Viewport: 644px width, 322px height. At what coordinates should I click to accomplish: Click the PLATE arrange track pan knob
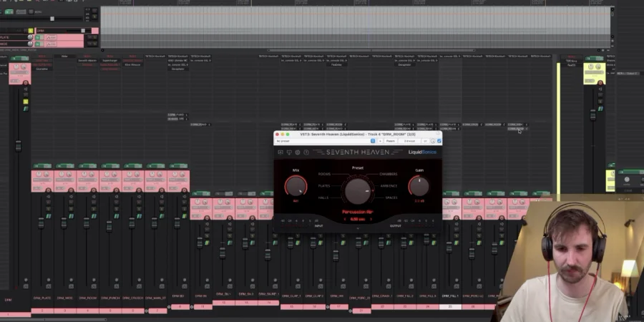click(x=30, y=37)
